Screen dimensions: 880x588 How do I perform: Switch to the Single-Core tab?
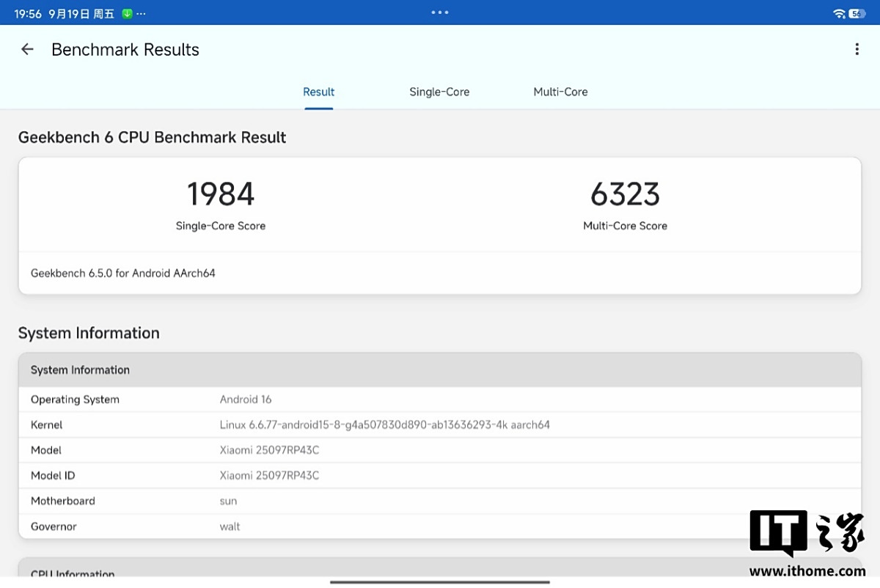pos(439,92)
